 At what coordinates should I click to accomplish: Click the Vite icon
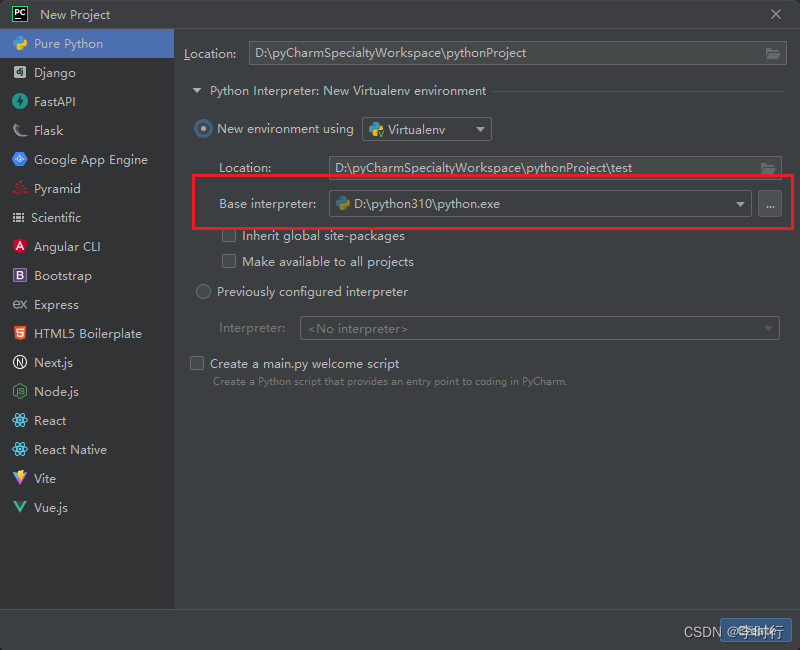(20, 478)
